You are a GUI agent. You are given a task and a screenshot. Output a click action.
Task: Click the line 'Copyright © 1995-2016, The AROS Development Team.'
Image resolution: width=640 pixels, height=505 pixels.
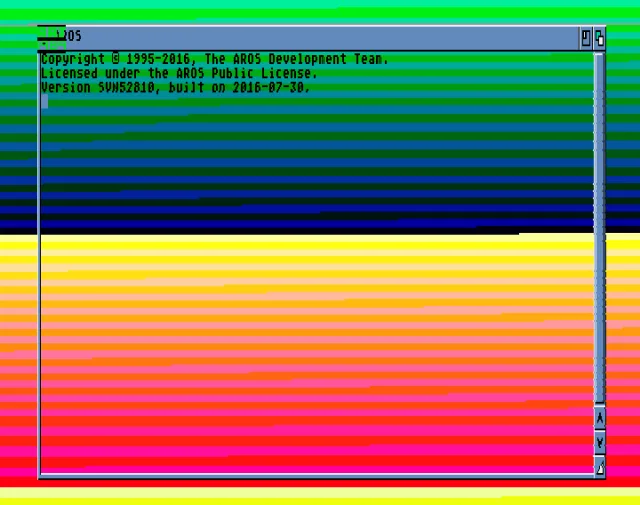click(215, 60)
